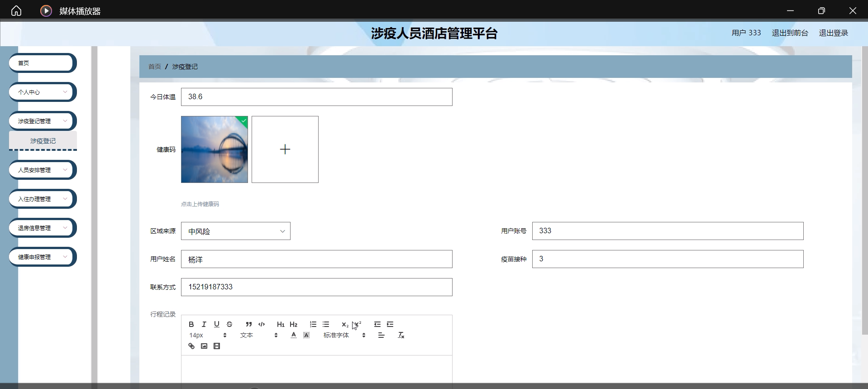Increase the text indent
This screenshot has height=389, width=868.
pos(390,324)
